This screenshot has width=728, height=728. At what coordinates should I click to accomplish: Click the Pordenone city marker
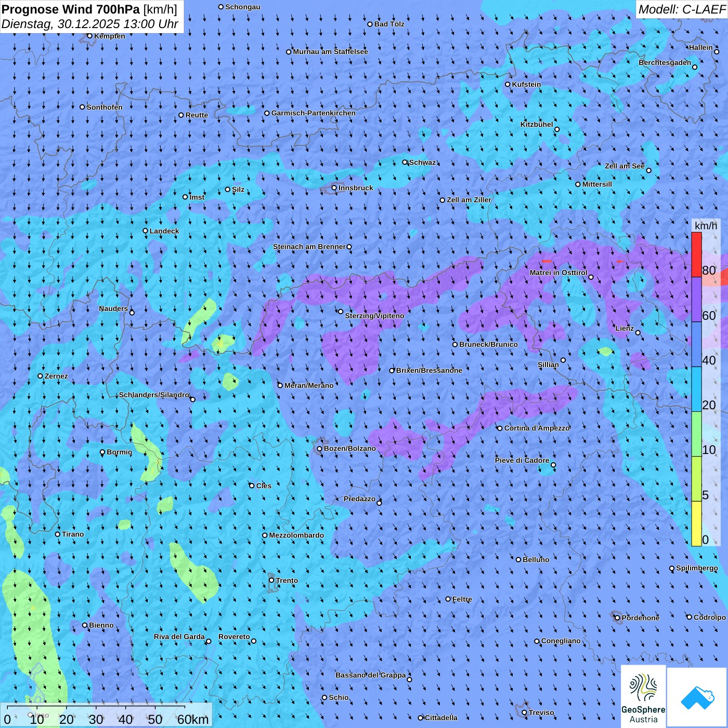(x=617, y=618)
